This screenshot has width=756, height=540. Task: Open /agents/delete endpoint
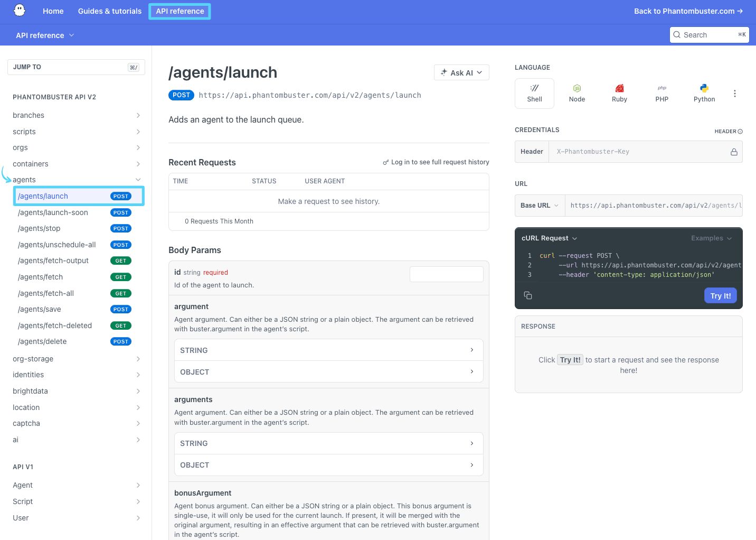(79, 341)
